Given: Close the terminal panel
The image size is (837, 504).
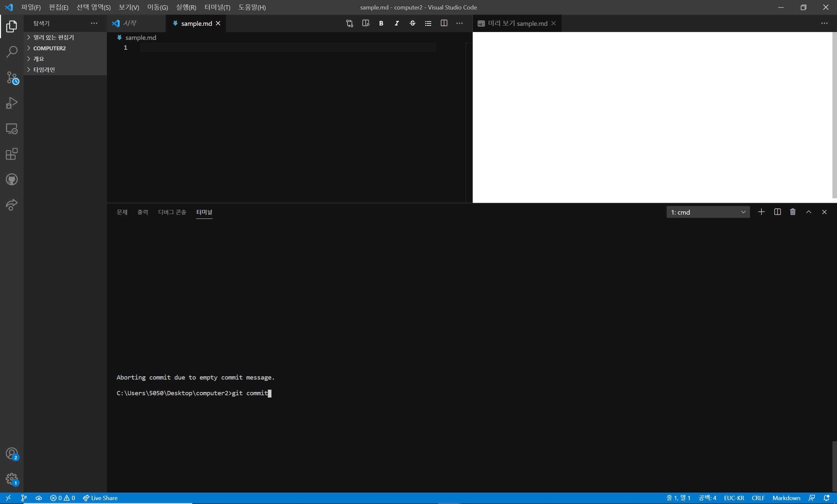Looking at the screenshot, I should pyautogui.click(x=825, y=212).
